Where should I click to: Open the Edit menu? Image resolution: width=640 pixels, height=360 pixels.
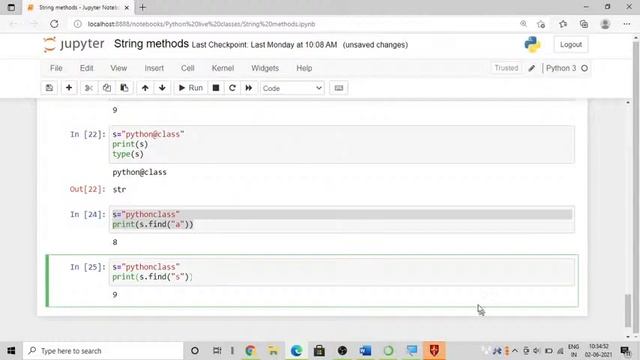tap(87, 68)
